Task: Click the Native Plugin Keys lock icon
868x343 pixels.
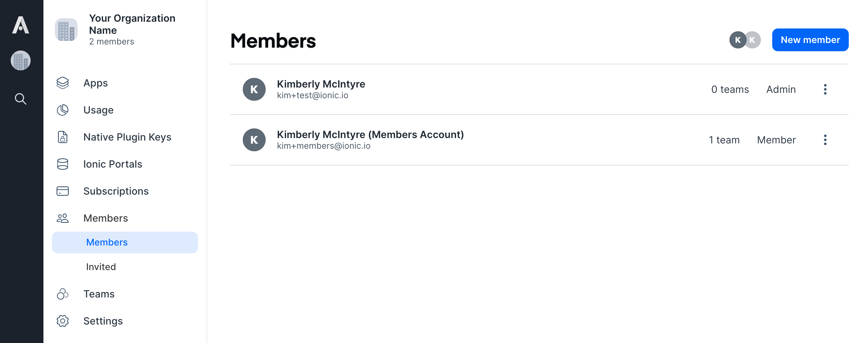Action: pos(63,137)
